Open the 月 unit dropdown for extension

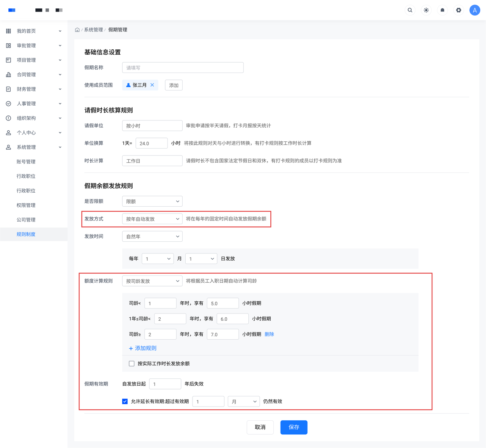[244, 402]
